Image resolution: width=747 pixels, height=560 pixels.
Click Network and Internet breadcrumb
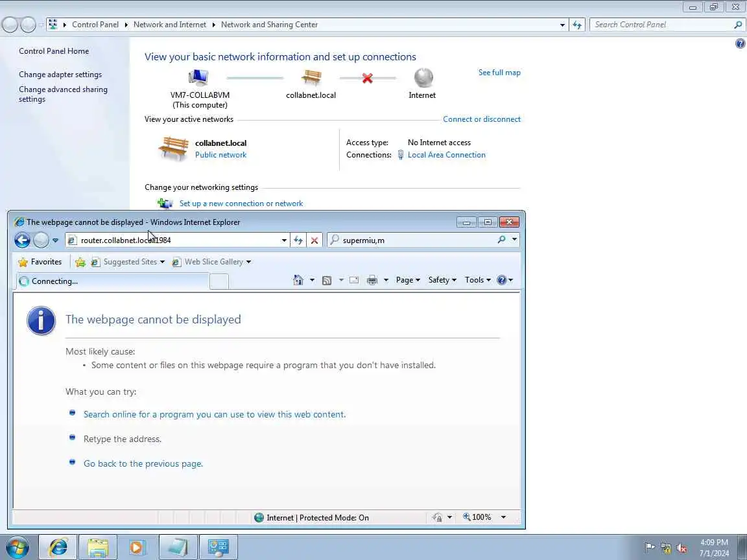click(x=170, y=24)
